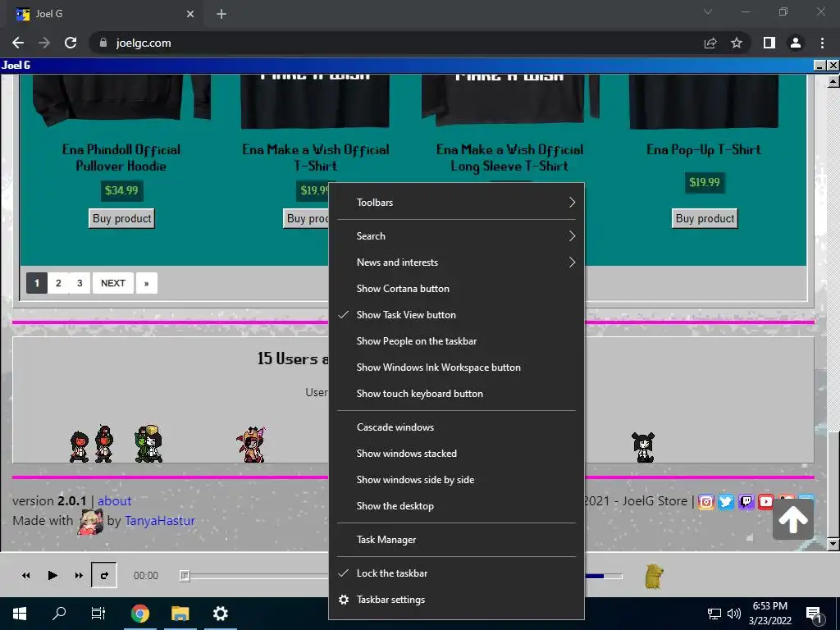Rewind the music player track
This screenshot has width=840, height=630.
click(25, 575)
